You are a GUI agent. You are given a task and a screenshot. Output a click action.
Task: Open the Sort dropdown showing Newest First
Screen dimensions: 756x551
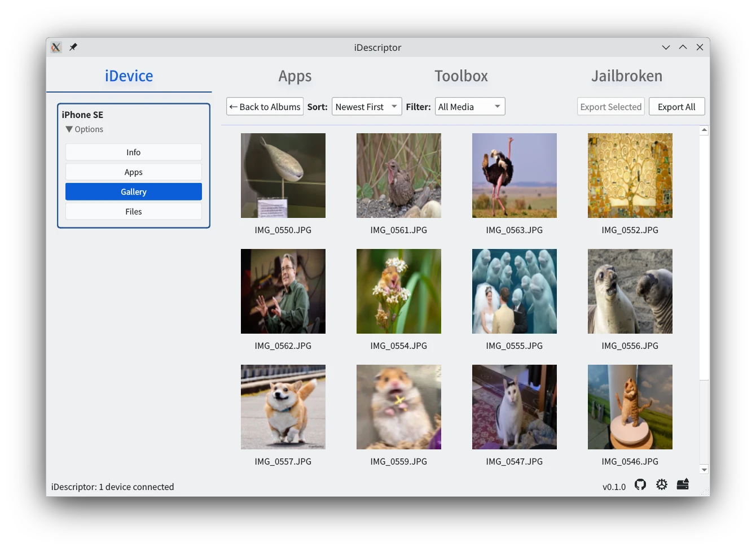367,107
